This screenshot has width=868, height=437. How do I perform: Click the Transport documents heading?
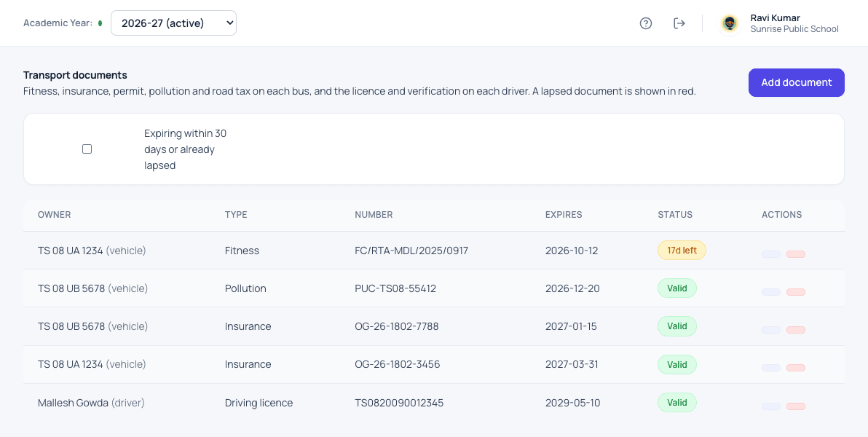pos(75,75)
